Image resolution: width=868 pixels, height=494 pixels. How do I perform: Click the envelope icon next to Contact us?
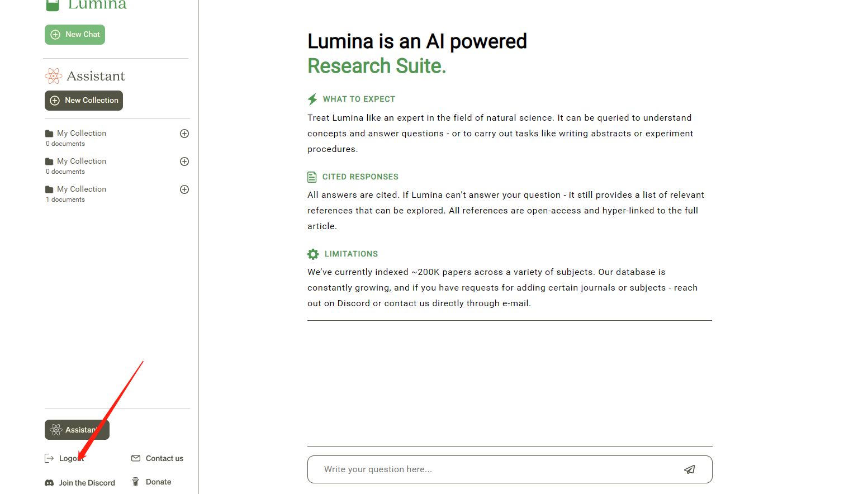coord(135,458)
